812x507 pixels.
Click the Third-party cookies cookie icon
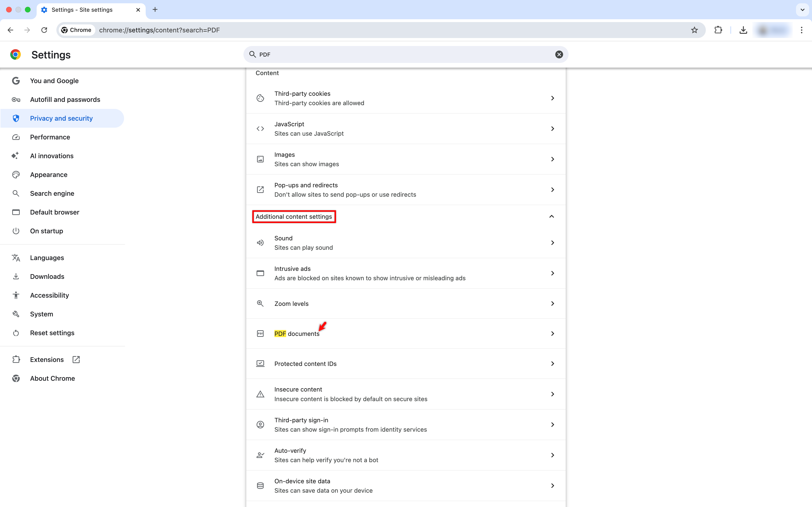[x=260, y=98]
